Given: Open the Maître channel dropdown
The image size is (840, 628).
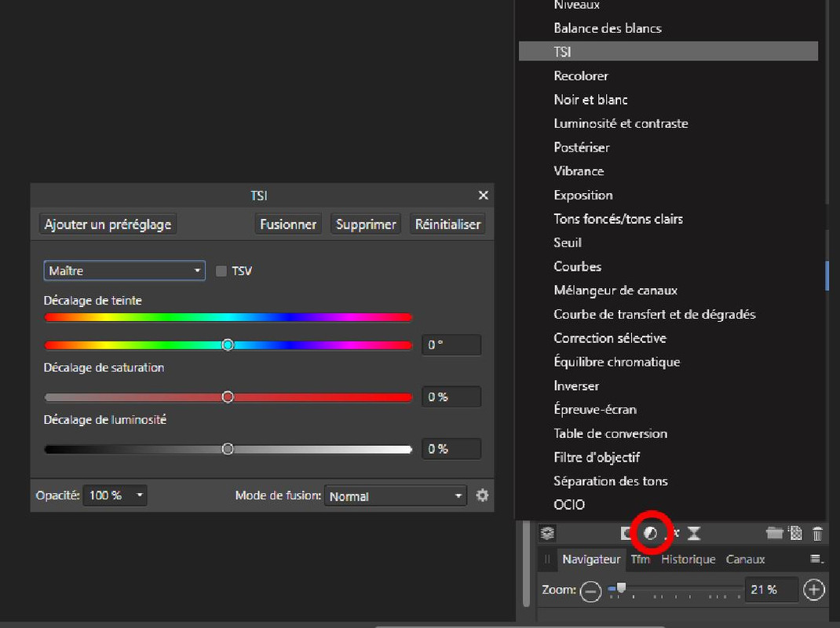Looking at the screenshot, I should click(x=124, y=271).
